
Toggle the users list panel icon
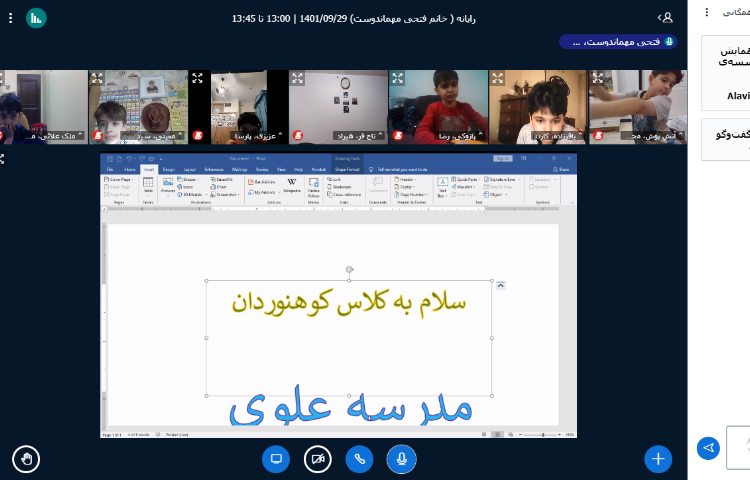click(x=665, y=18)
